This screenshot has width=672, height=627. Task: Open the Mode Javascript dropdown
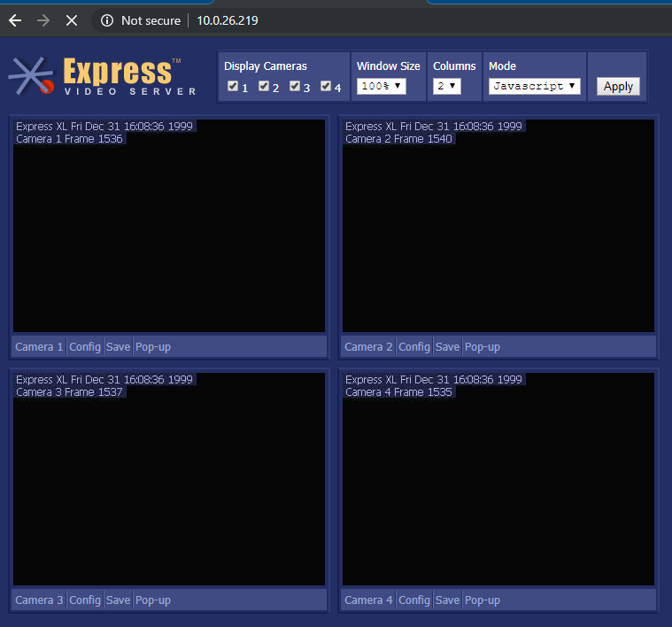pyautogui.click(x=535, y=86)
